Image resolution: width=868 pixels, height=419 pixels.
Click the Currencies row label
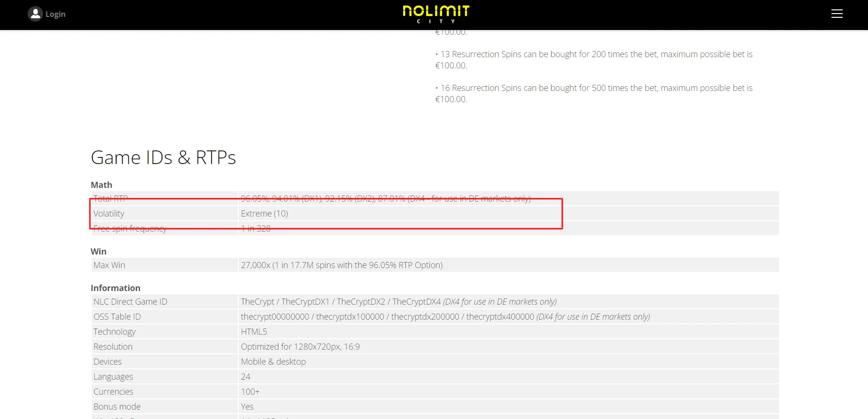pyautogui.click(x=113, y=391)
